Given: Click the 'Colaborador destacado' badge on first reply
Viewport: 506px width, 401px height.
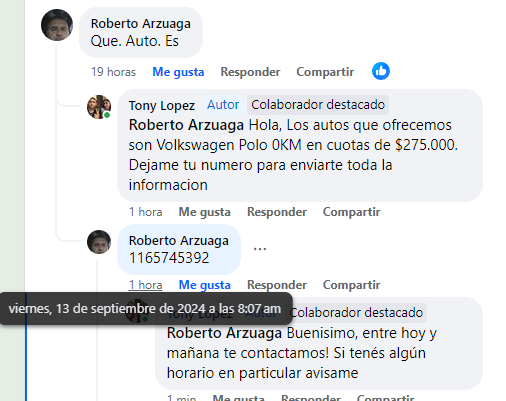Looking at the screenshot, I should (x=318, y=105).
